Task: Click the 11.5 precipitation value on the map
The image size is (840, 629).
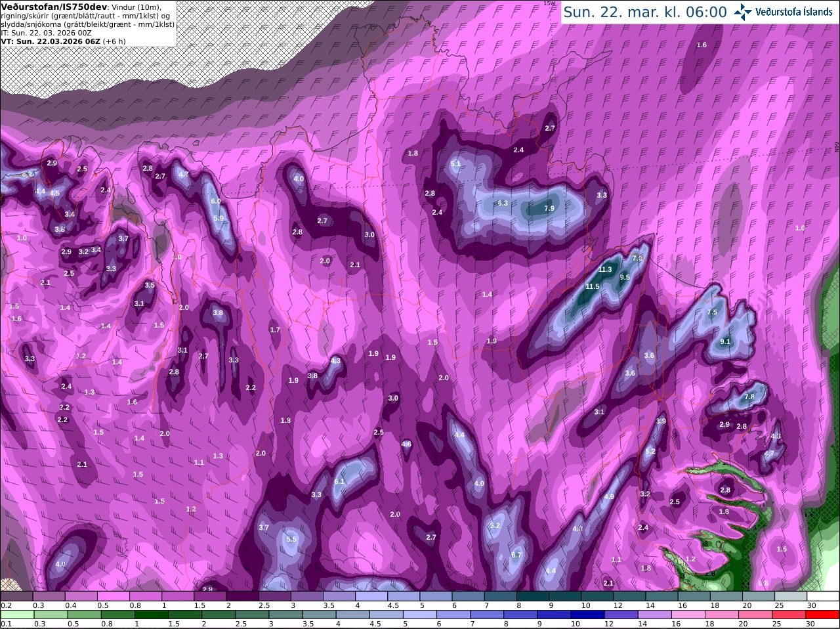Action: click(593, 286)
